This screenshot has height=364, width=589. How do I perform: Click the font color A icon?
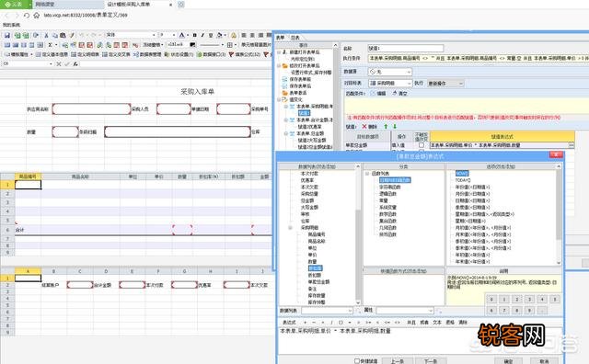pyautogui.click(x=182, y=35)
